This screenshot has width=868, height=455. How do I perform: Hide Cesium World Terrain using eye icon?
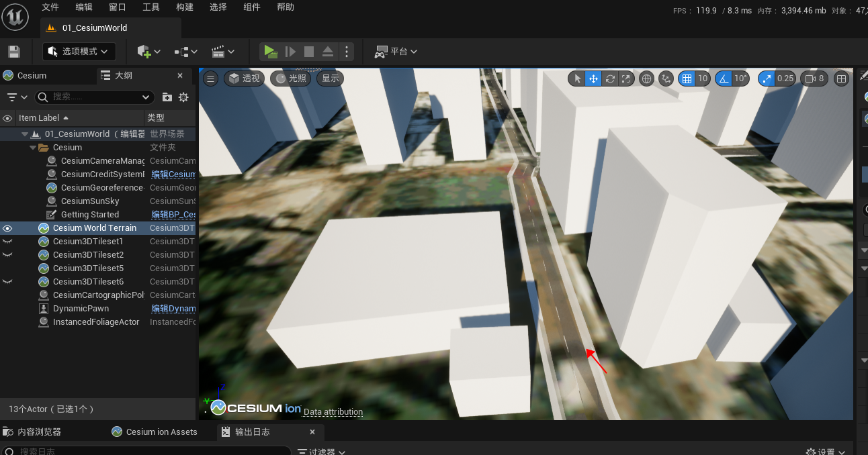click(7, 228)
